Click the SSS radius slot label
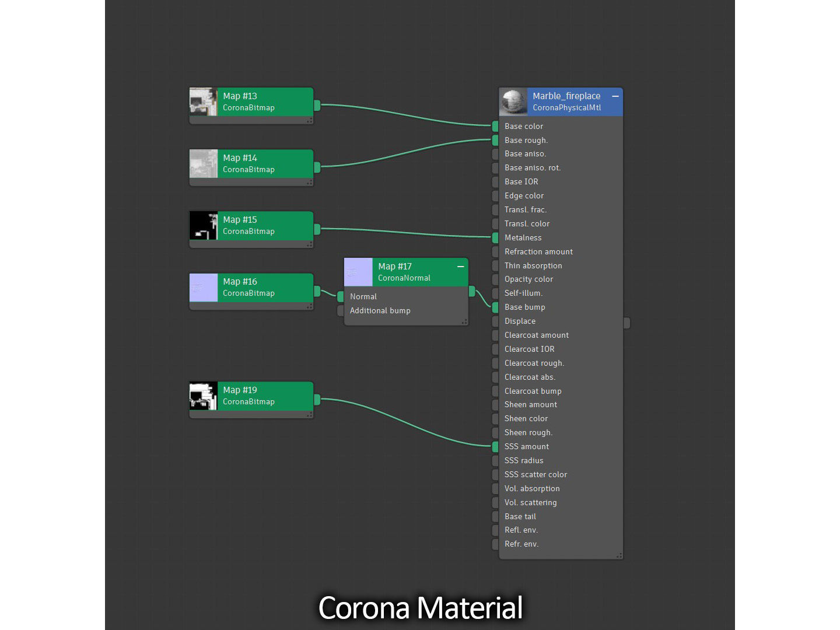This screenshot has height=630, width=840. pos(524,461)
